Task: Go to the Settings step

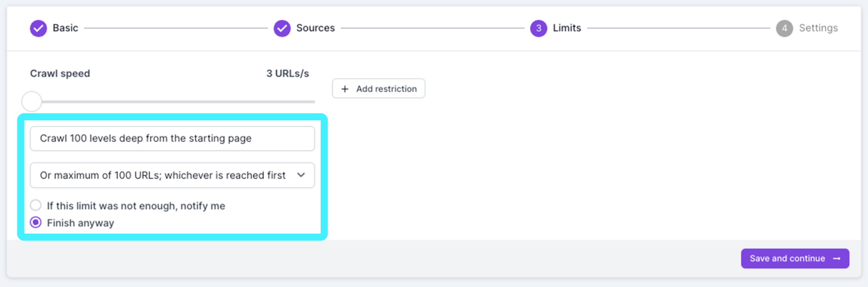Action: point(818,28)
